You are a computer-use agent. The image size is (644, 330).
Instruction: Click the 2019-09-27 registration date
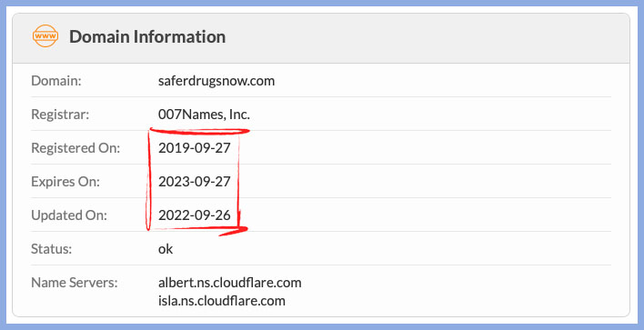coord(195,148)
